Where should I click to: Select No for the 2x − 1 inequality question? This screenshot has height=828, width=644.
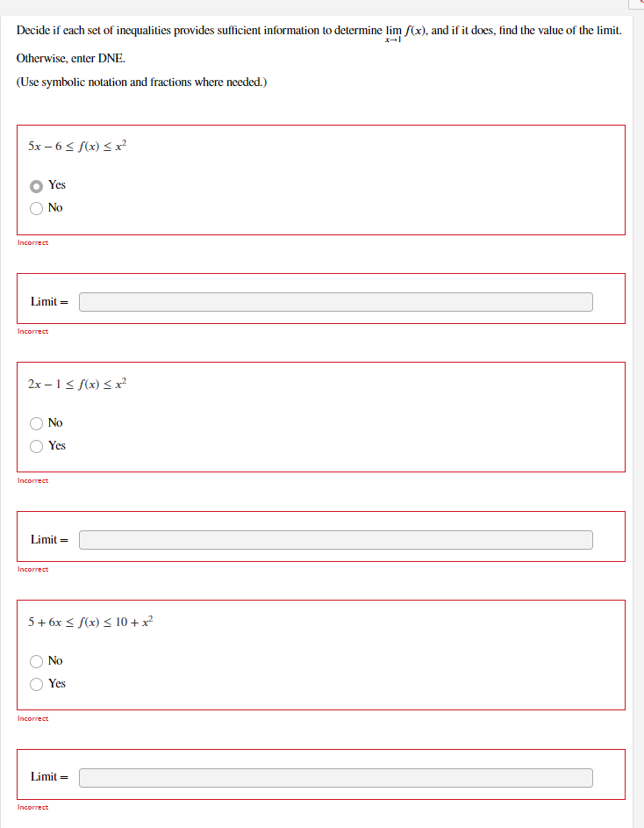tap(36, 423)
